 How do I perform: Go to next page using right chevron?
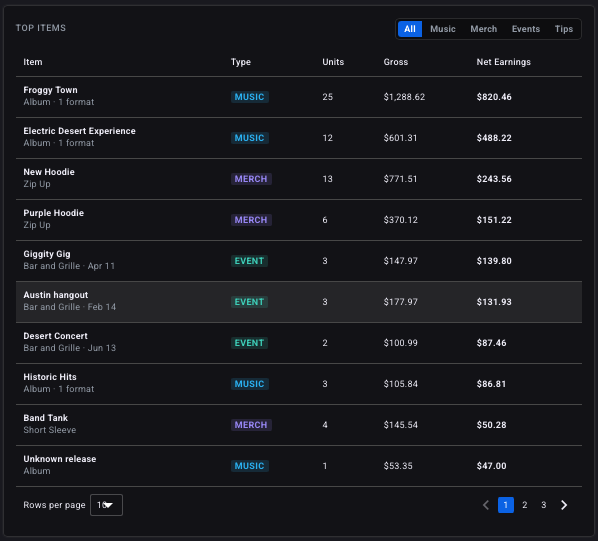click(x=564, y=505)
